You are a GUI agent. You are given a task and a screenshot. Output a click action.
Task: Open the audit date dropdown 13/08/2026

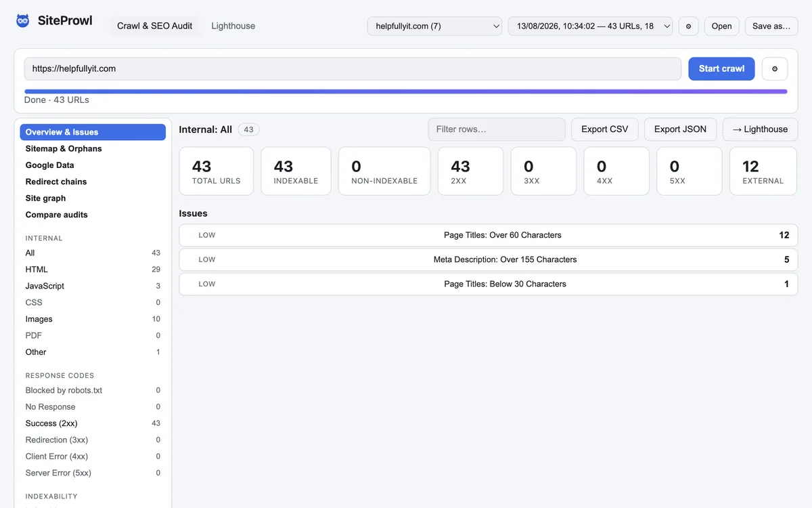(591, 26)
